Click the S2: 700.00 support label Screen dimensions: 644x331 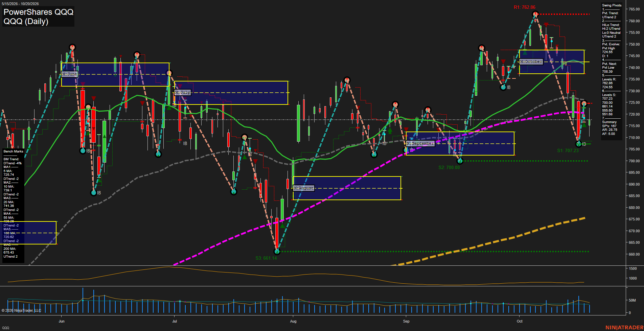pyautogui.click(x=449, y=167)
